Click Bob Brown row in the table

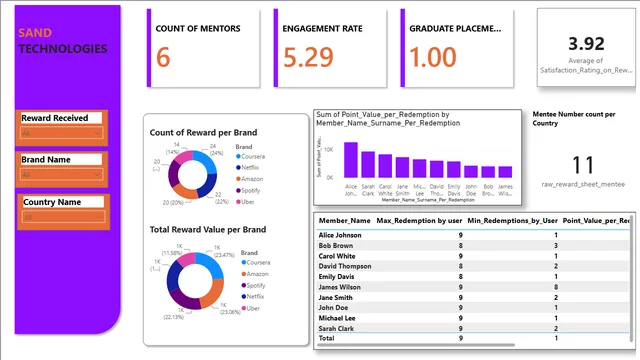click(x=473, y=246)
